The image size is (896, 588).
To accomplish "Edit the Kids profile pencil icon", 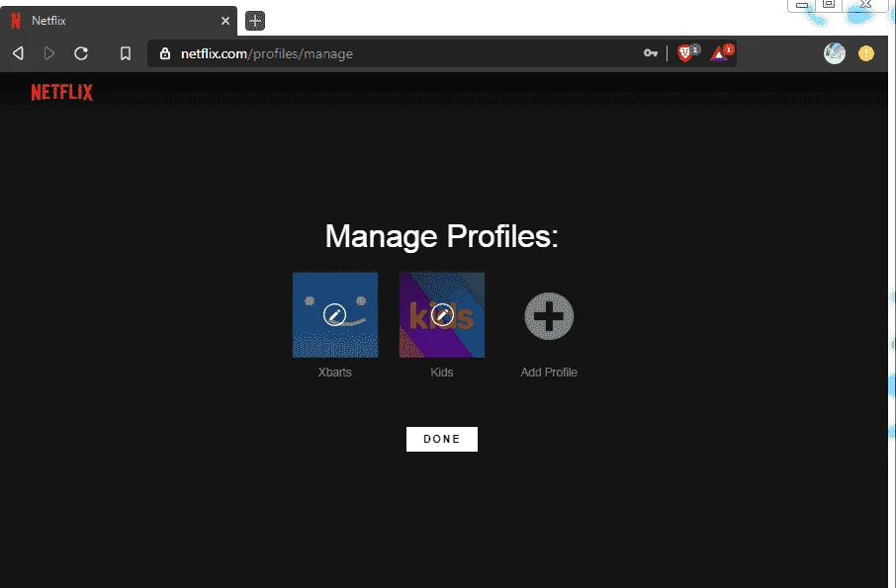I will pyautogui.click(x=442, y=314).
